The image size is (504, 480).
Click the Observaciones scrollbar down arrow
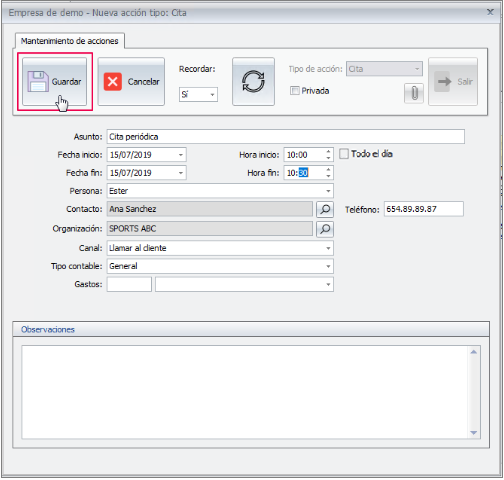click(x=474, y=433)
